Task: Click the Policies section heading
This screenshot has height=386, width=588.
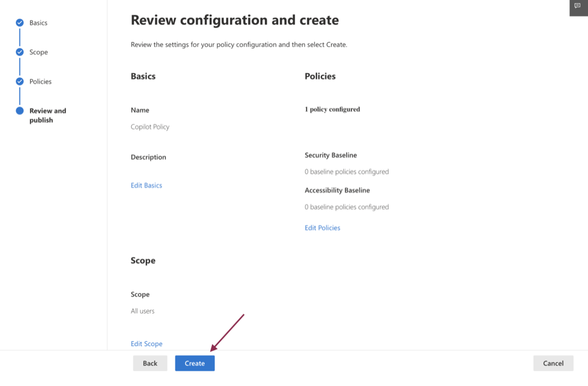Action: click(320, 76)
